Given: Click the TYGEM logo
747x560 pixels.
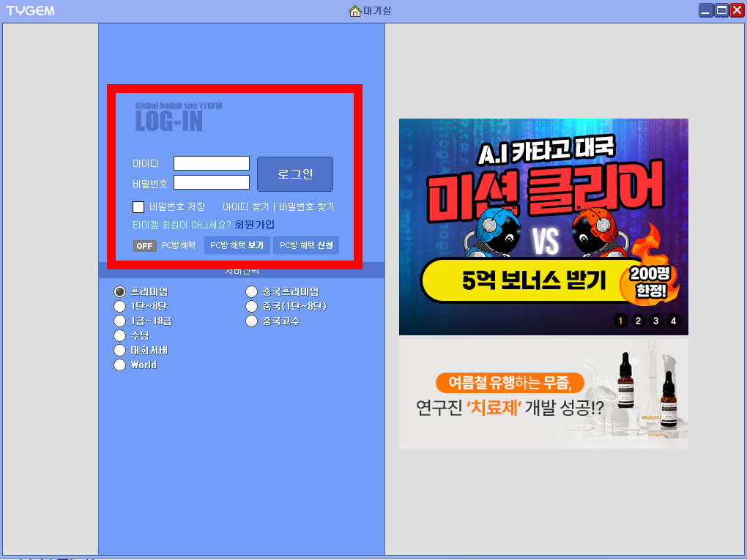Looking at the screenshot, I should click(x=30, y=10).
